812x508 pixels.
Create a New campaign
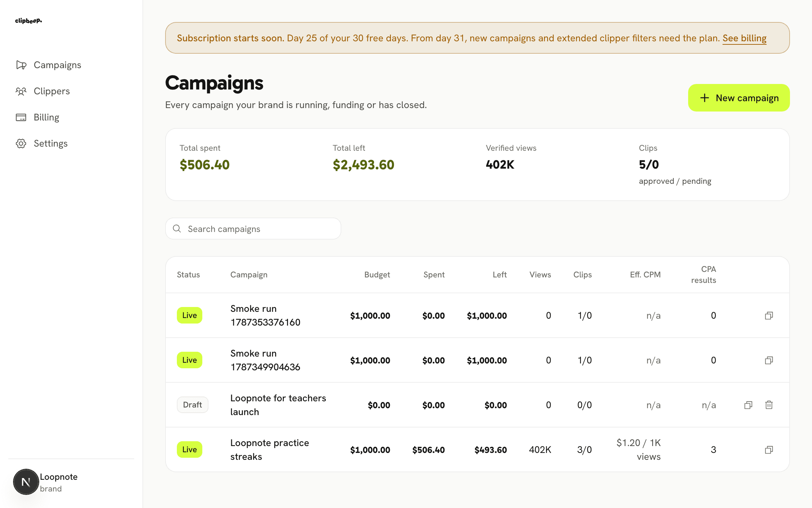click(739, 98)
